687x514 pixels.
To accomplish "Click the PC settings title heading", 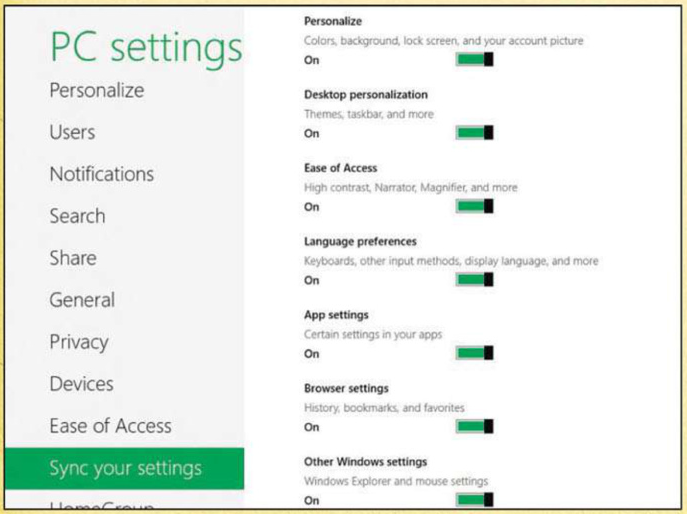I will coord(146,48).
